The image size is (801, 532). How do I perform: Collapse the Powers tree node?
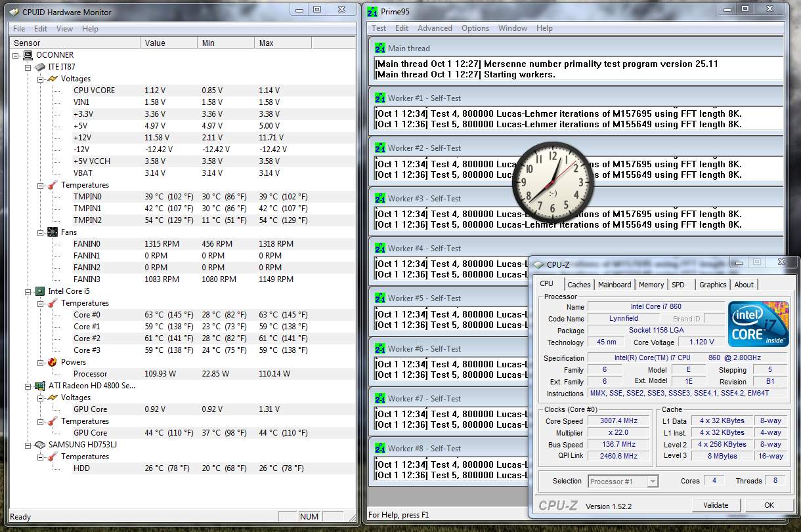pos(39,362)
